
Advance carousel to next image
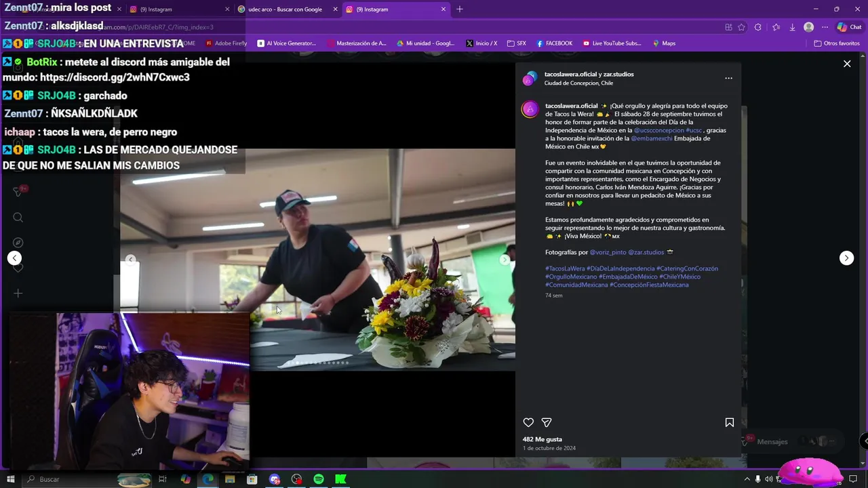click(x=505, y=260)
